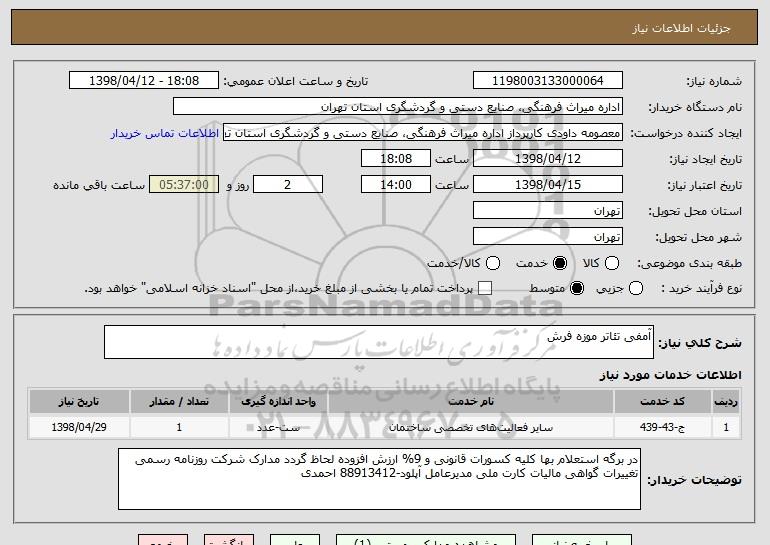Click the unit cell ست-عدد
770x545 pixels.
[x=278, y=427]
